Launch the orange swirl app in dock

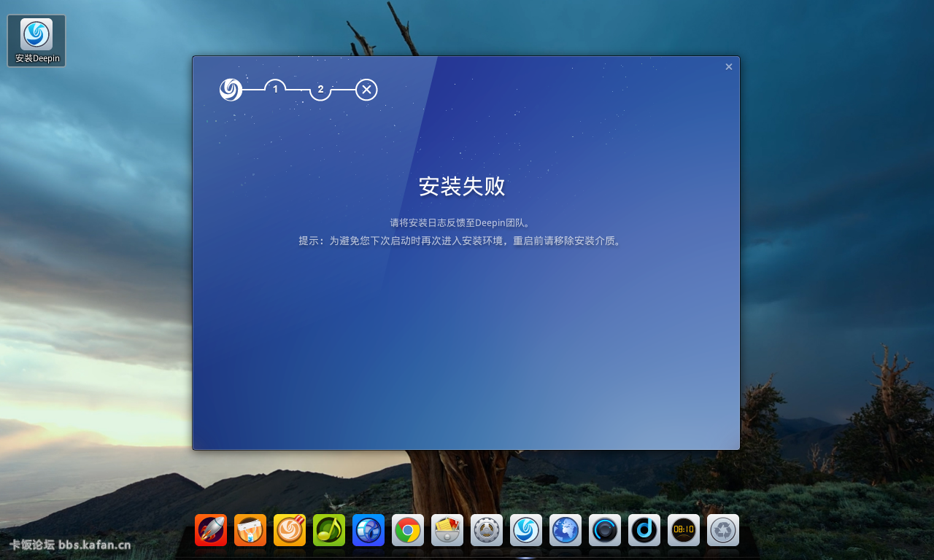tap(290, 530)
